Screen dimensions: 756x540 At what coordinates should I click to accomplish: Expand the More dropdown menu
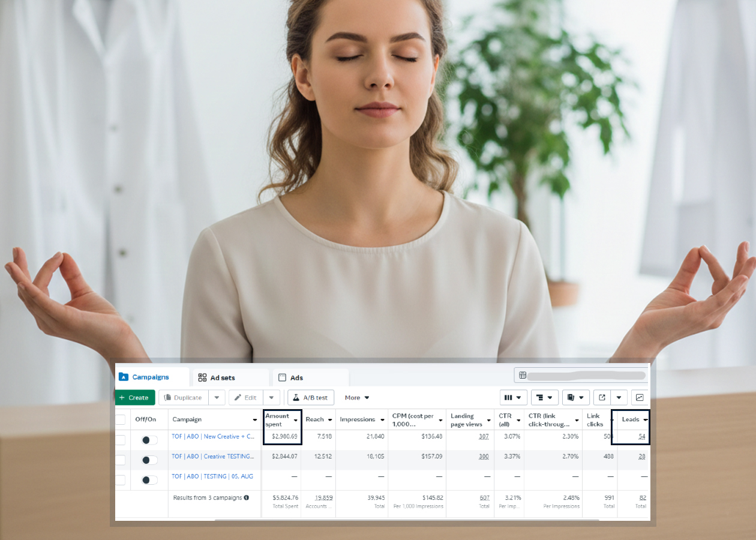point(357,397)
